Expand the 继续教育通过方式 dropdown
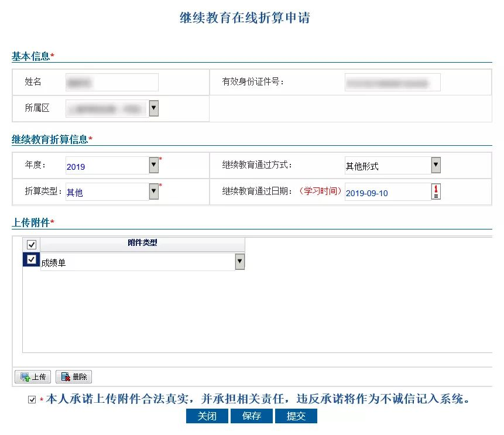504x435 pixels. (436, 166)
